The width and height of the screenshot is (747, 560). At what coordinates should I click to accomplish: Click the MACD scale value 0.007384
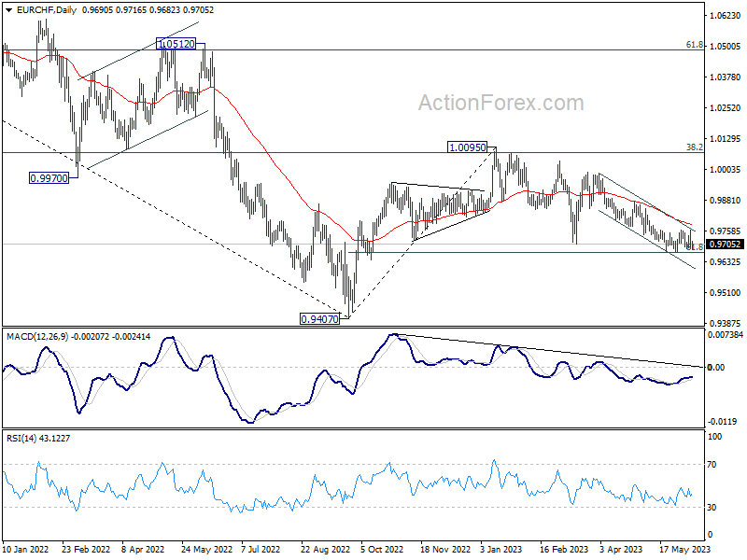point(726,335)
